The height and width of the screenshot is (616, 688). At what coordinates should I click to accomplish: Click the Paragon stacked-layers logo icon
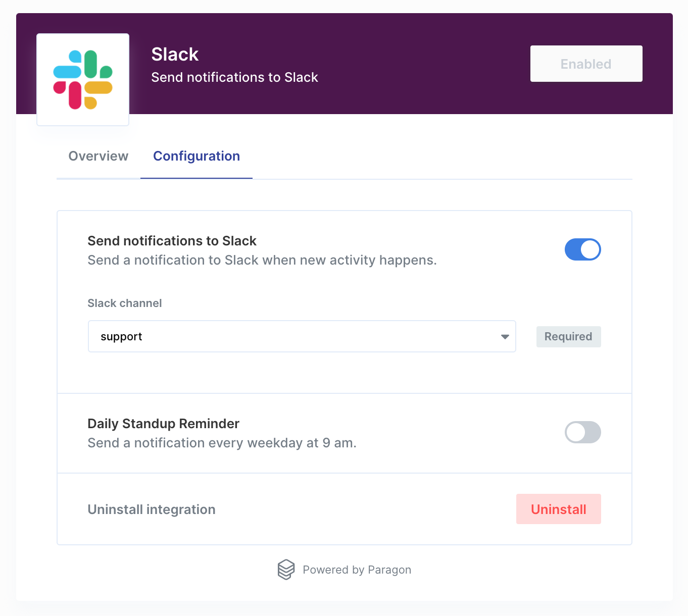[x=286, y=570]
